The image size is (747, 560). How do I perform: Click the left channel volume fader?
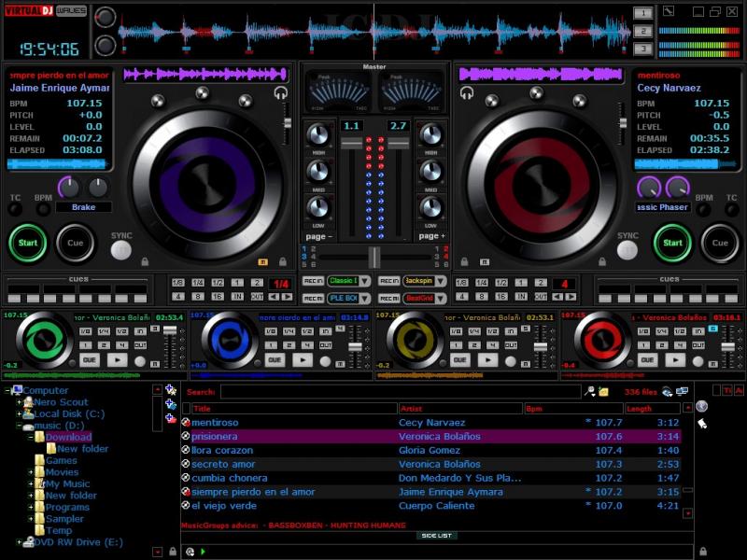[352, 143]
